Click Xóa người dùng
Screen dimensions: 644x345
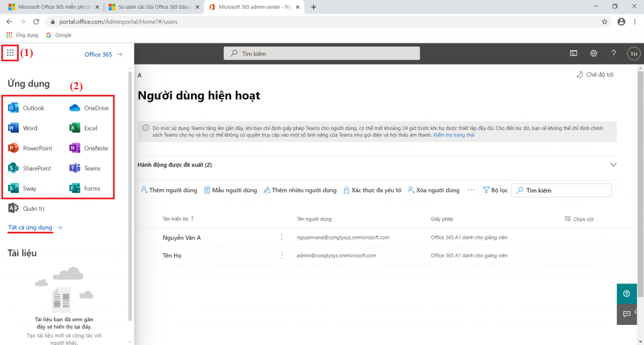[433, 190]
